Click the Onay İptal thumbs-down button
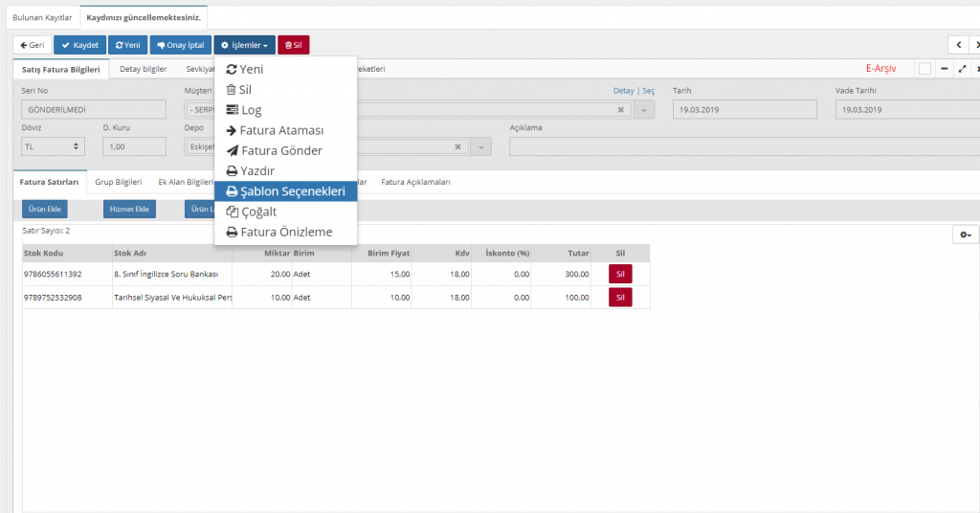The image size is (980, 513). coord(180,45)
